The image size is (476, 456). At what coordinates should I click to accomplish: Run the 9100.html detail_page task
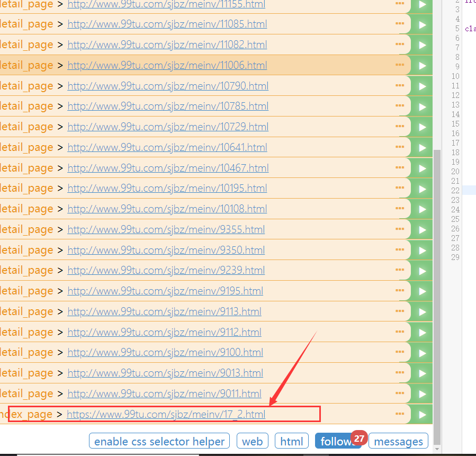[422, 353]
